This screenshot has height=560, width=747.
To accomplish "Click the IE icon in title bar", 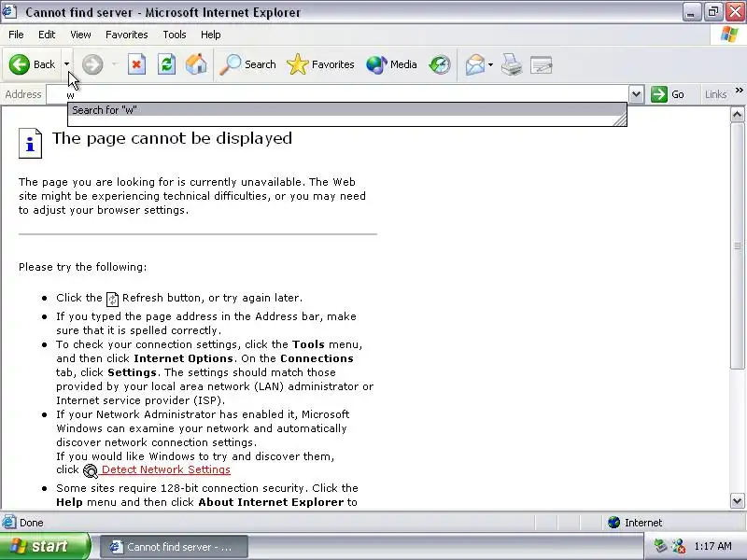I will click(9, 11).
